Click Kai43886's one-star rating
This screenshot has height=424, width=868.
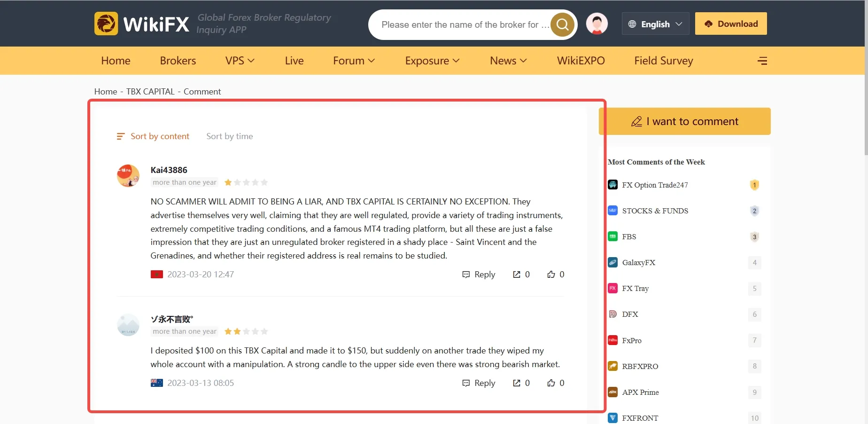click(x=246, y=182)
